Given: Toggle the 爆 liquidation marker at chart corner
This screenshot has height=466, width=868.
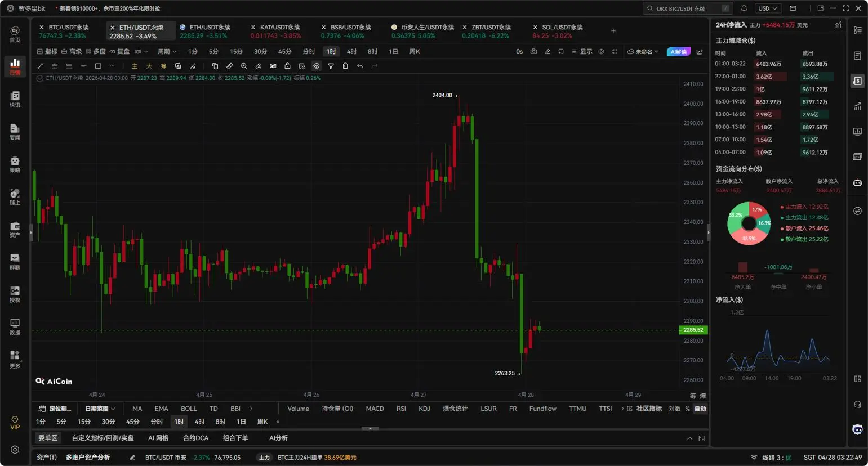Looking at the screenshot, I should coord(702,396).
